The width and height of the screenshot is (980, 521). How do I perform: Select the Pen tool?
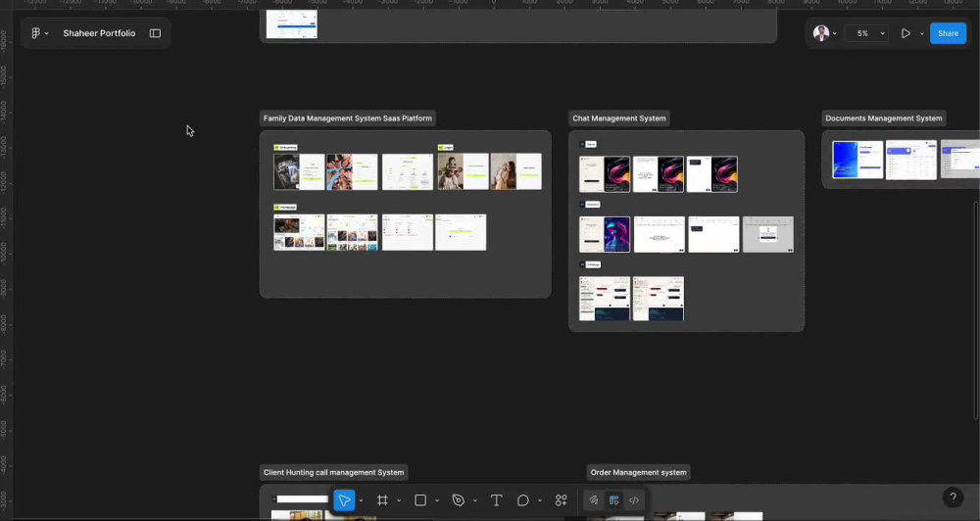tap(458, 499)
